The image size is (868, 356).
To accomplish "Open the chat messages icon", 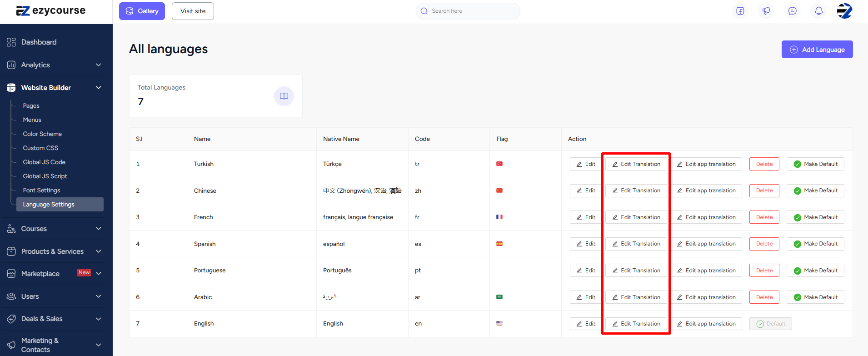I will click(793, 11).
